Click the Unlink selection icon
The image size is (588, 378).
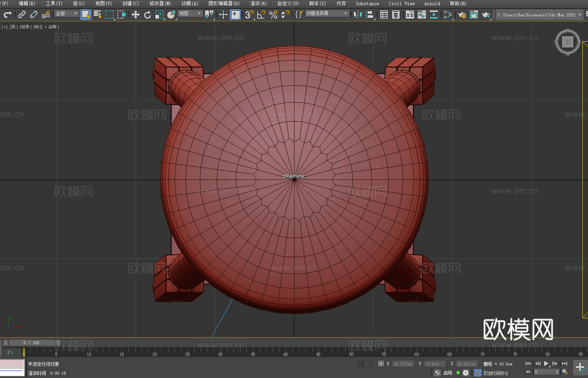pyautogui.click(x=34, y=15)
